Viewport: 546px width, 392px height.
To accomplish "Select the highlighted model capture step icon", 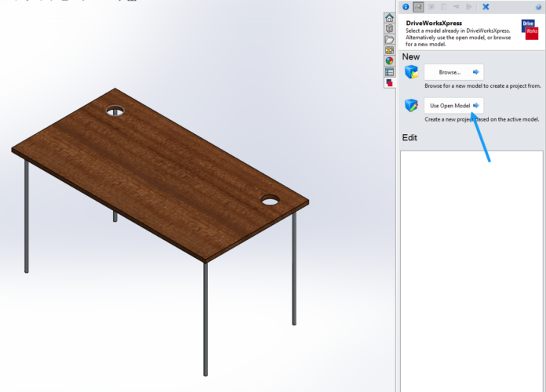I will click(418, 6).
